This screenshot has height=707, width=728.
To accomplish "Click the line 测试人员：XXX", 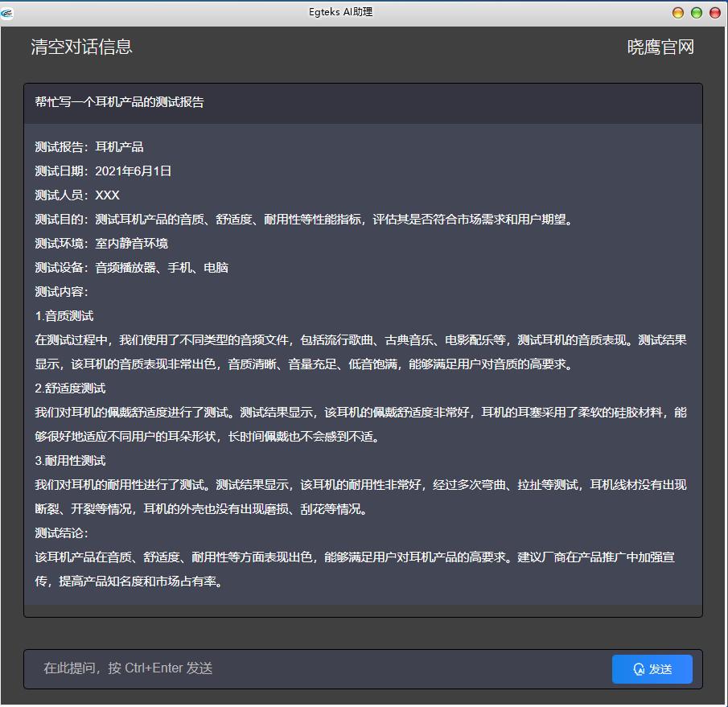I will pos(77,195).
